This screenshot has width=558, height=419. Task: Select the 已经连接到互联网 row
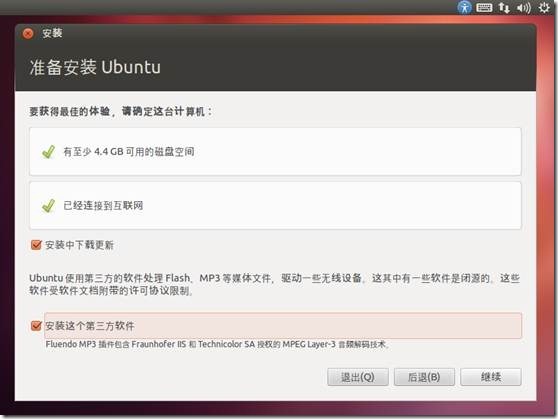[275, 205]
